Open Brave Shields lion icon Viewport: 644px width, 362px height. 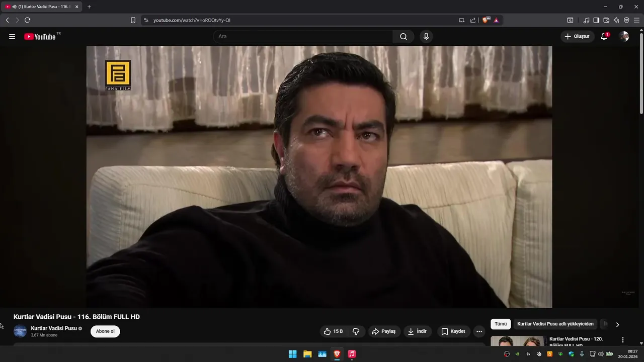click(486, 20)
